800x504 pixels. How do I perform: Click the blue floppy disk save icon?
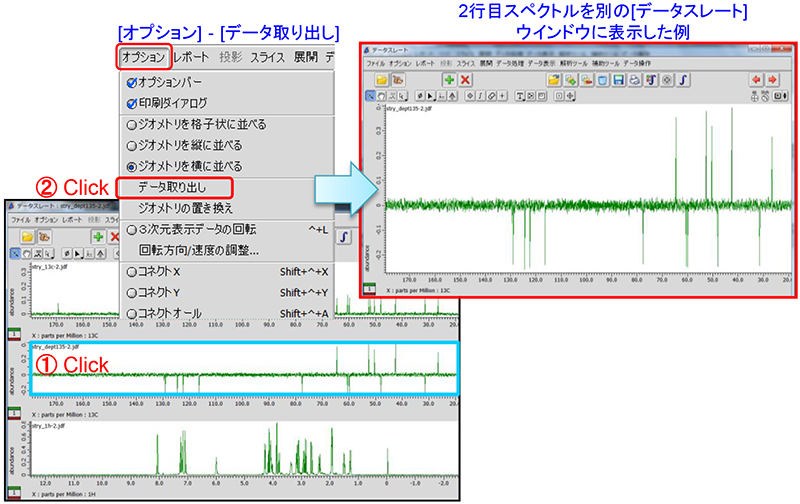coord(617,79)
